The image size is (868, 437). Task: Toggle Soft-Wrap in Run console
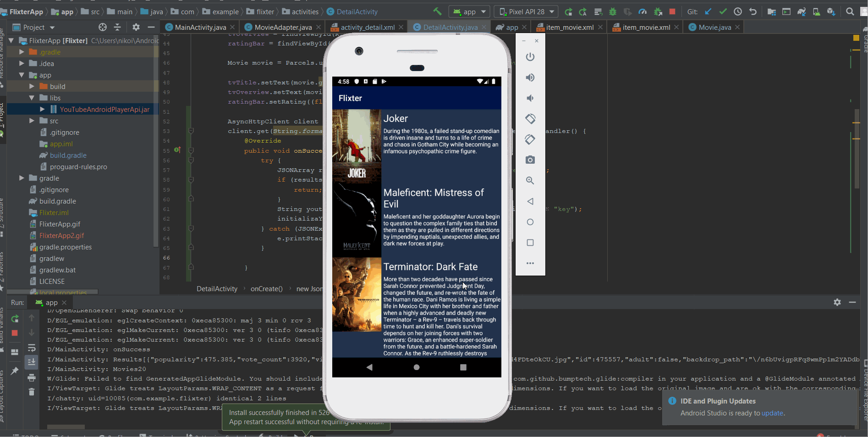[32, 348]
